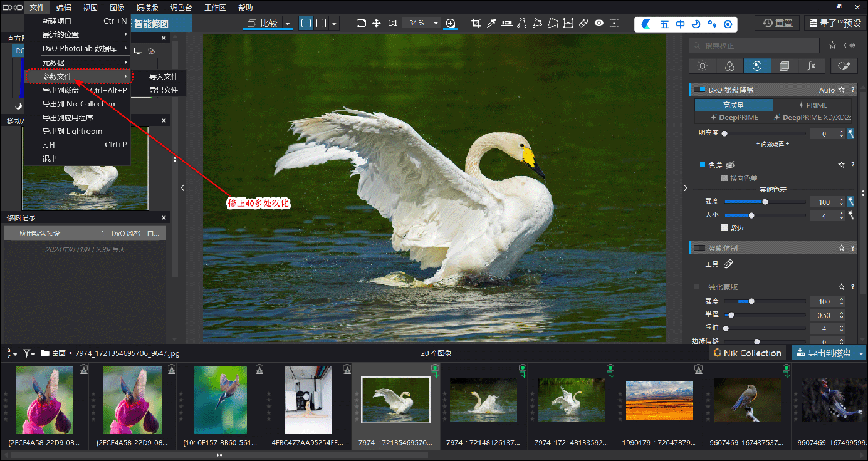868x461 pixels.
Task: Choose 导入文件 from the submenu
Action: tap(163, 76)
